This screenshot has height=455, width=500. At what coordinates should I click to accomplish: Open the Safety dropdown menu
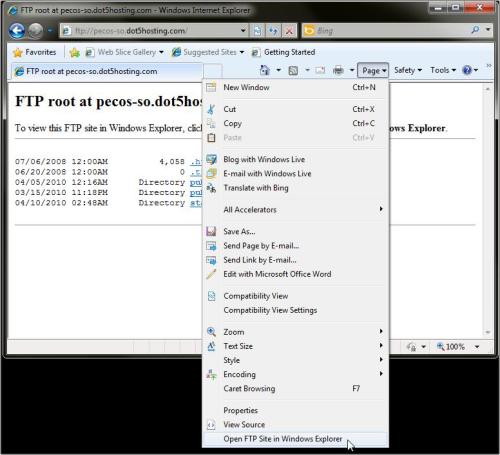[408, 70]
